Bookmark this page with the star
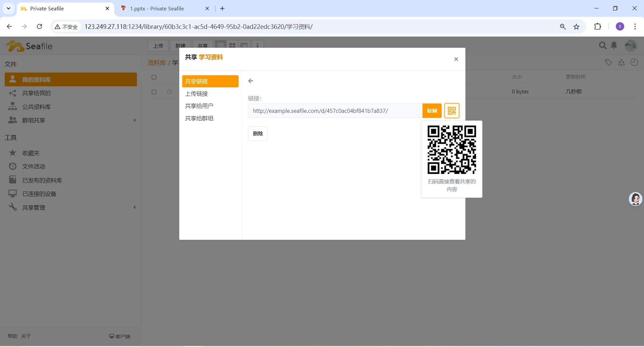This screenshot has width=644, height=347. [577, 27]
